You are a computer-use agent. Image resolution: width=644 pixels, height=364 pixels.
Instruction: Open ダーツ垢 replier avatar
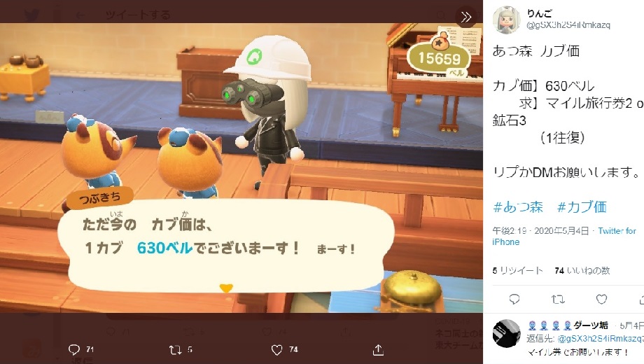[506, 333]
